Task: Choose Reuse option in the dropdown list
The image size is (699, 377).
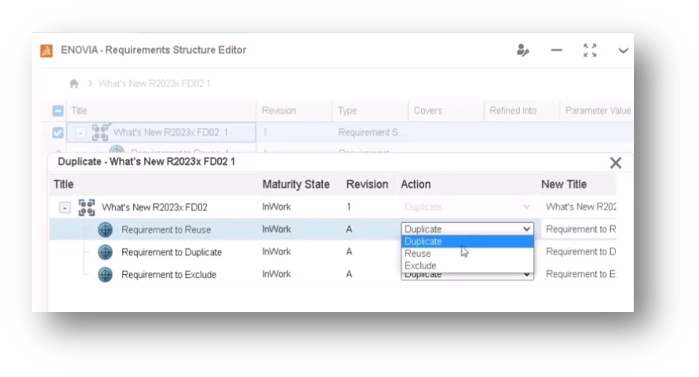Action: click(x=467, y=254)
